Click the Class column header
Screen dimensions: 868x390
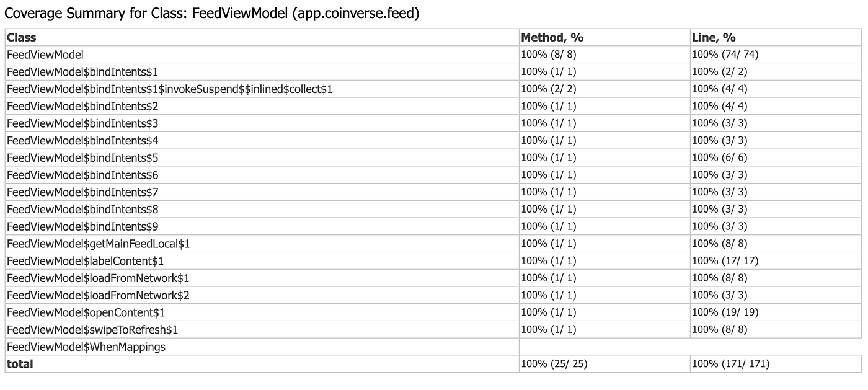pyautogui.click(x=22, y=37)
